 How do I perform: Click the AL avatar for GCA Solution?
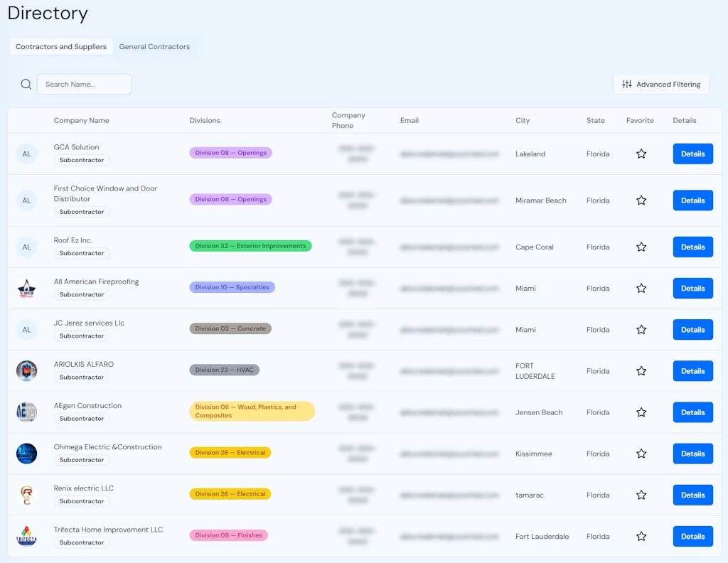pyautogui.click(x=26, y=154)
